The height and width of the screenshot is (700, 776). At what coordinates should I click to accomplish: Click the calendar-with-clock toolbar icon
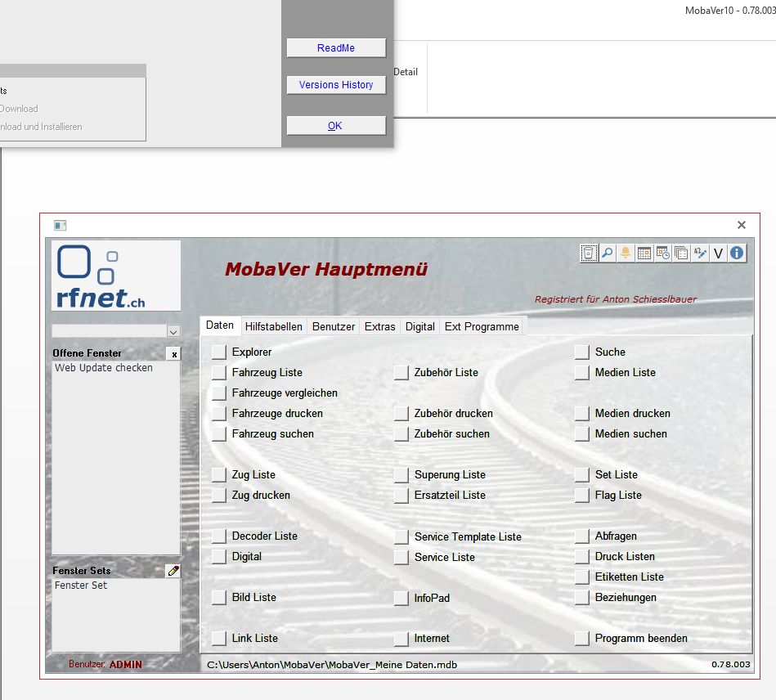[662, 253]
